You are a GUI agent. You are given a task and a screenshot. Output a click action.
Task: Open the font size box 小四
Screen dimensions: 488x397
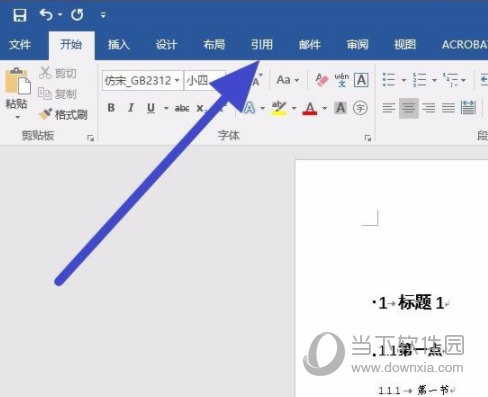pyautogui.click(x=204, y=80)
